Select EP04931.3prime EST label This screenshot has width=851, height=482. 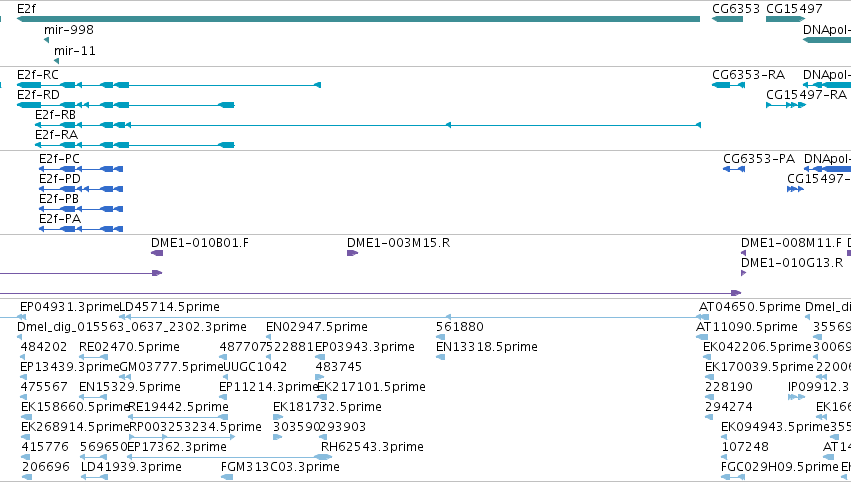coord(69,307)
